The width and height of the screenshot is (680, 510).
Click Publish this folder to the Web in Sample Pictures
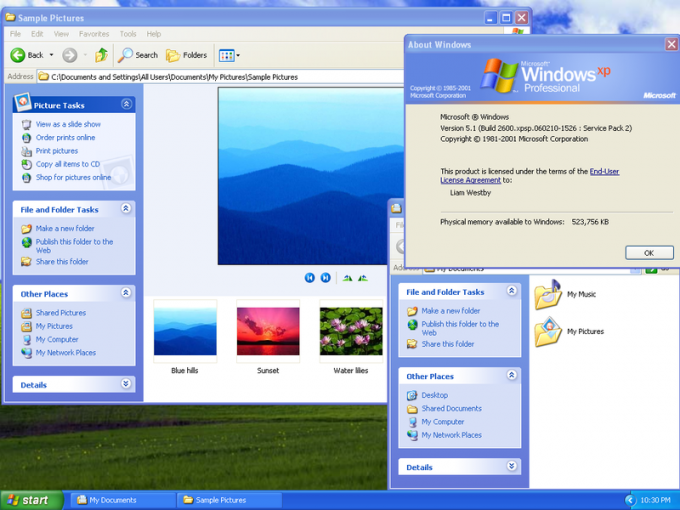74,246
